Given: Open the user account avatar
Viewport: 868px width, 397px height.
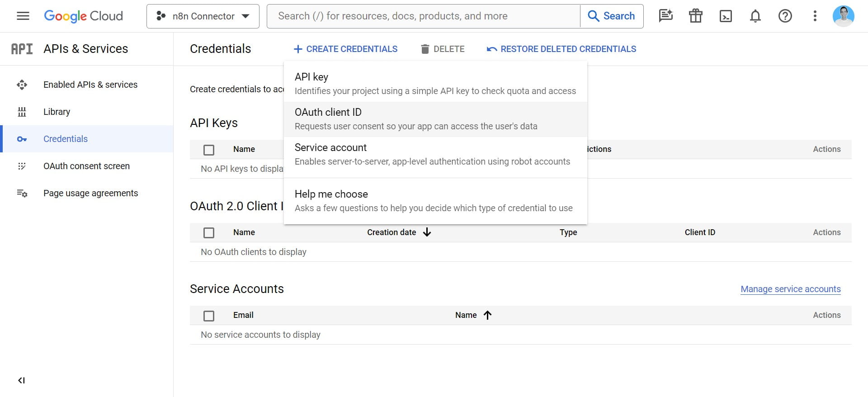Looking at the screenshot, I should 844,16.
